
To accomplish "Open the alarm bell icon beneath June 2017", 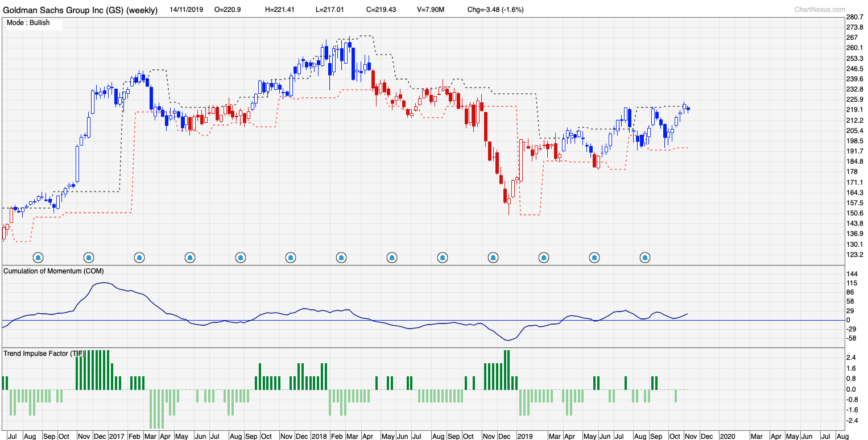I will click(190, 257).
